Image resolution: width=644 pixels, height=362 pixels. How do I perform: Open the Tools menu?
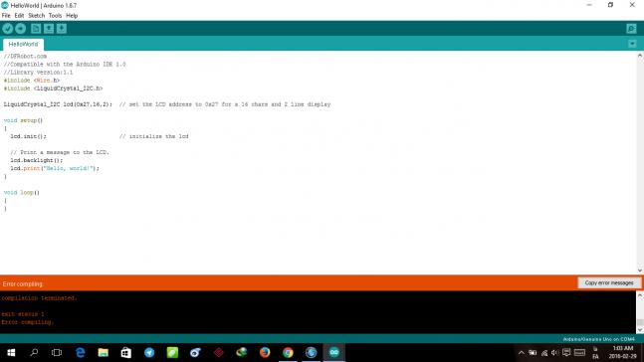pos(55,16)
